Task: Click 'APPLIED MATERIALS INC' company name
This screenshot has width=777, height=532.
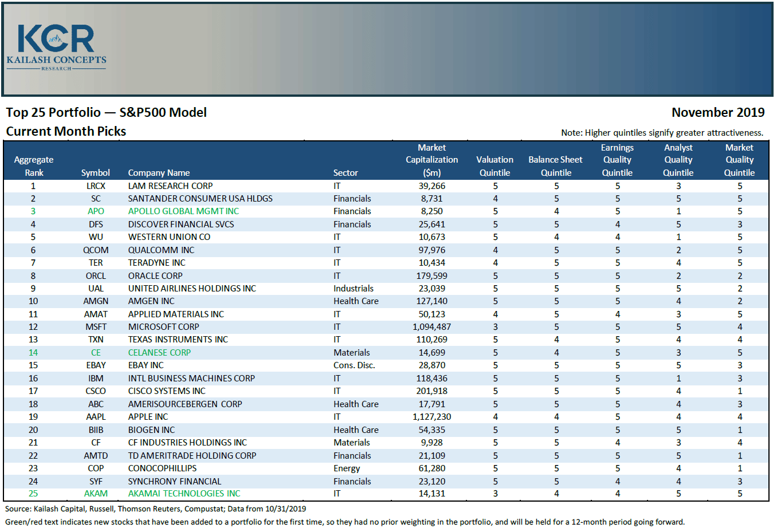Action: click(x=176, y=314)
